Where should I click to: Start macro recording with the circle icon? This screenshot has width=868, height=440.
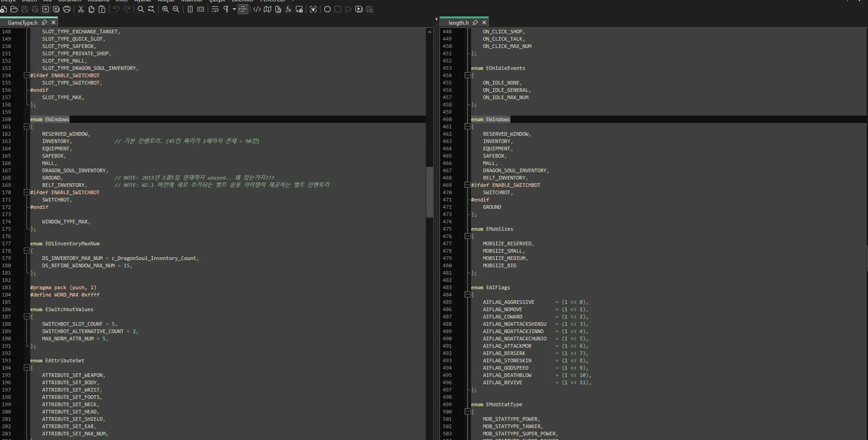click(327, 9)
